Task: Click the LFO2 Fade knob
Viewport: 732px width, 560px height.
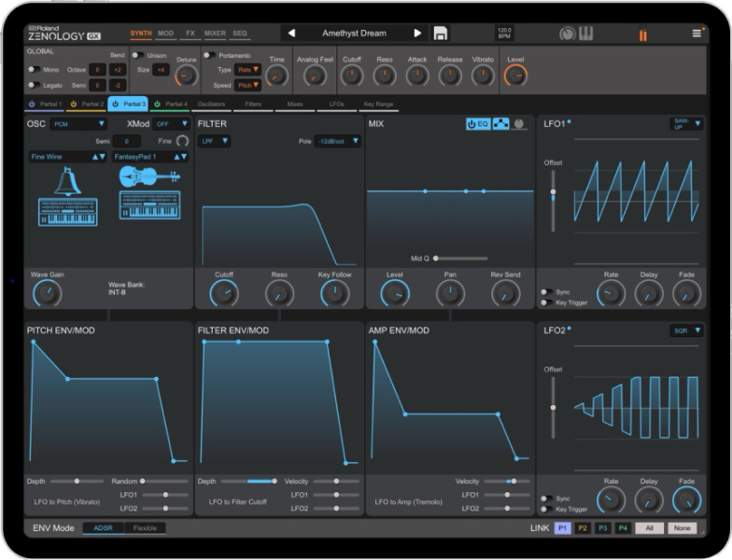Action: 686,500
